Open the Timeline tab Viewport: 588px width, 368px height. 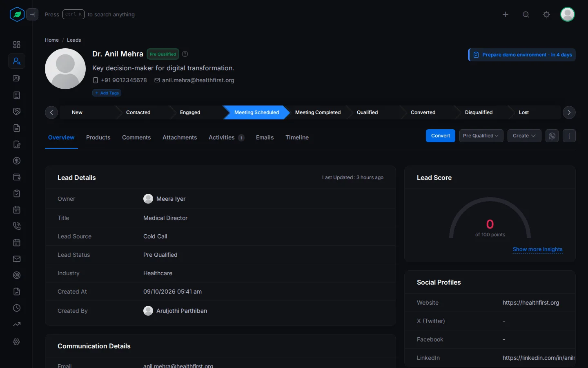tap(297, 137)
